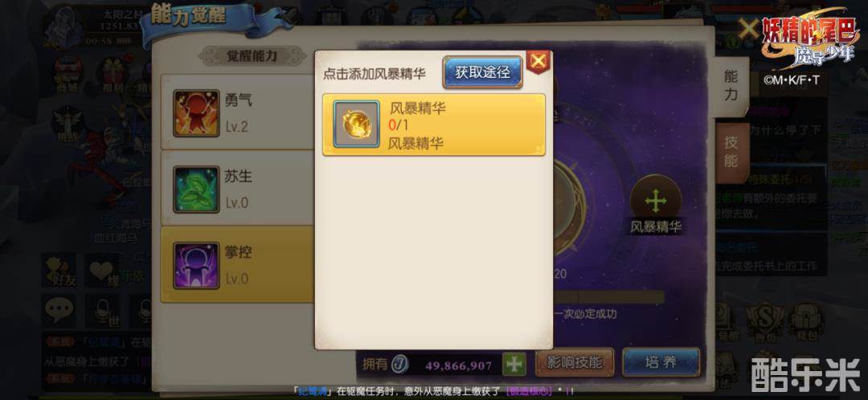The image size is (868, 400).
Task: Add currency with the green plus icon
Action: pos(514,364)
